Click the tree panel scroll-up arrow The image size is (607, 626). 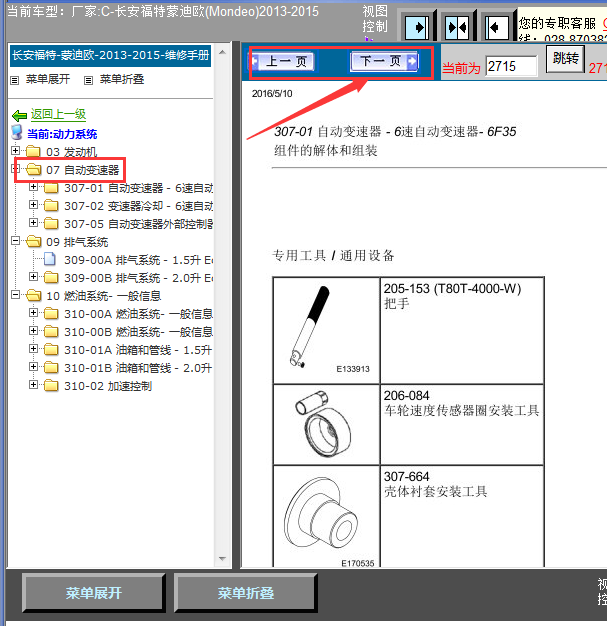(223, 52)
